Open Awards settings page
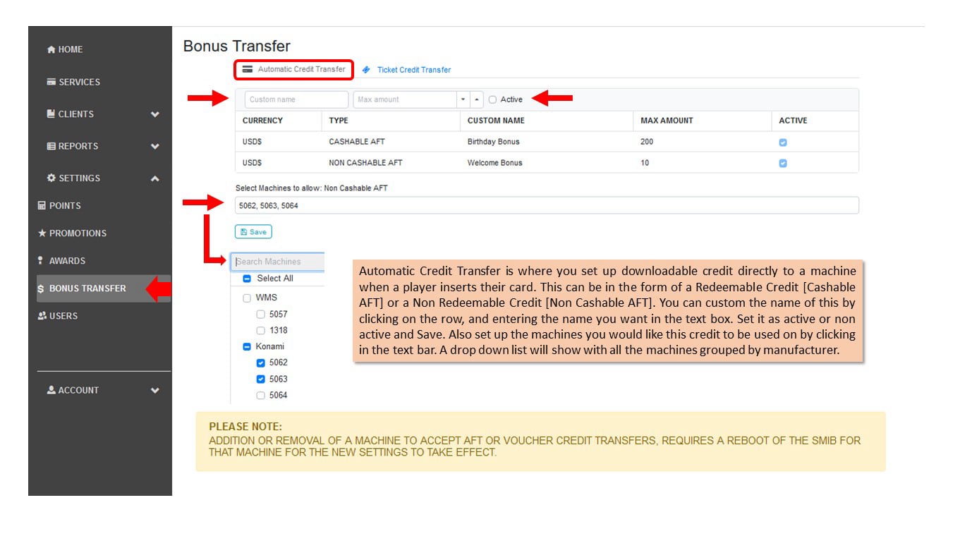Screen dimensions: 960x560 [61, 261]
